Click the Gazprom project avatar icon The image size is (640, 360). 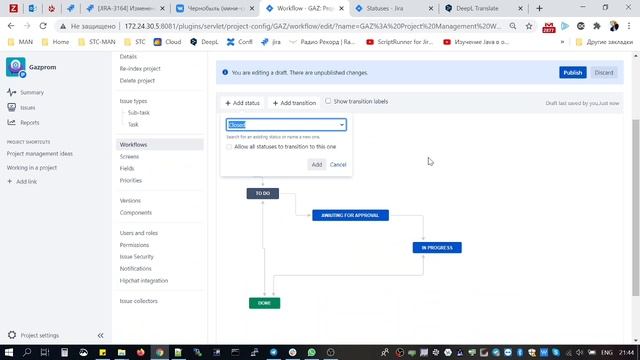(16, 67)
